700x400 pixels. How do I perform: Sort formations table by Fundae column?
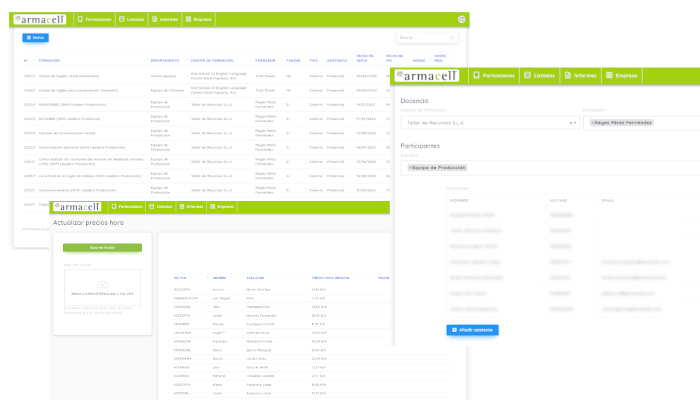[x=293, y=60]
